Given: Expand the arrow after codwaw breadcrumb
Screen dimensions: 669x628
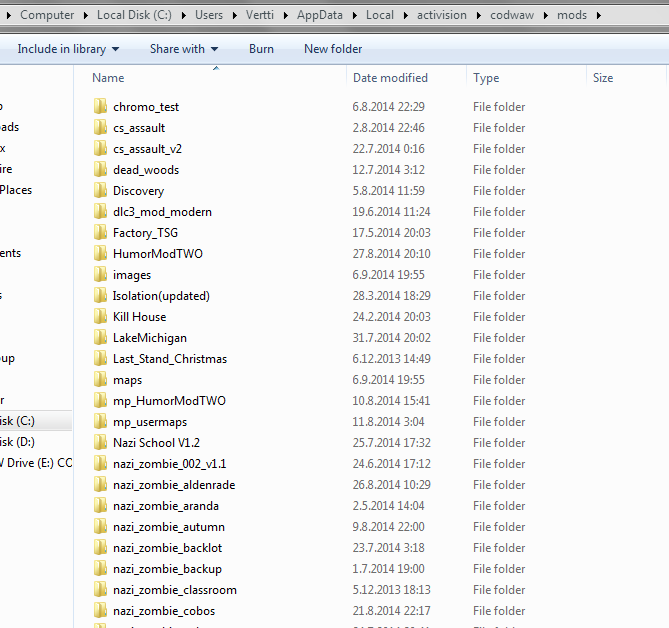Looking at the screenshot, I should tap(546, 15).
